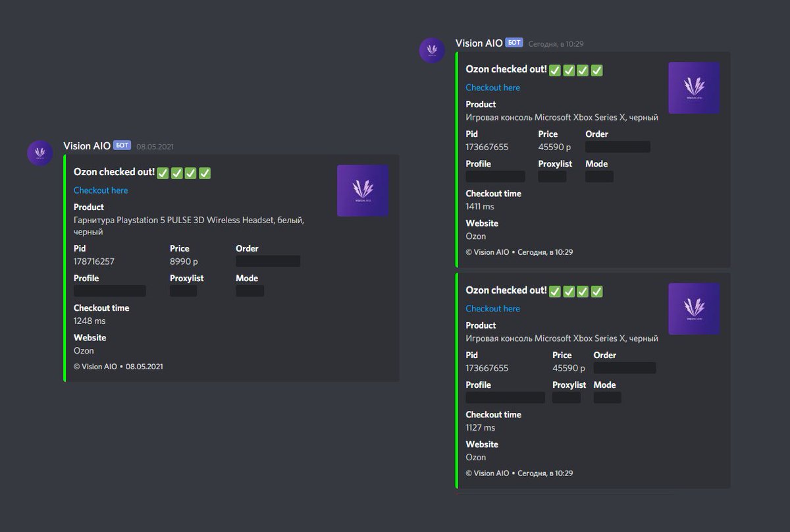This screenshot has height=532, width=790.
Task: Select the price 8990 р
Action: coord(184,261)
